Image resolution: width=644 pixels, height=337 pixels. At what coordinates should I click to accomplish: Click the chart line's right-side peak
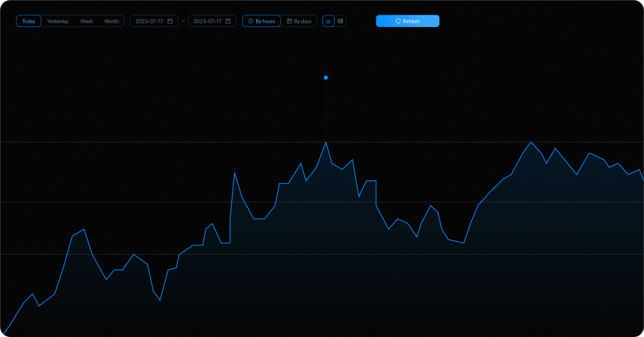tap(531, 142)
